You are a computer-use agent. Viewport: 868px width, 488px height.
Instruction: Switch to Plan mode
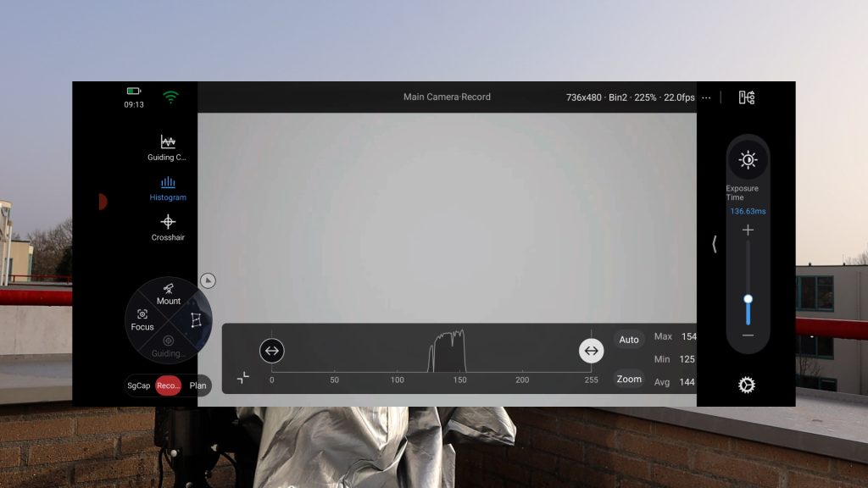pyautogui.click(x=198, y=385)
